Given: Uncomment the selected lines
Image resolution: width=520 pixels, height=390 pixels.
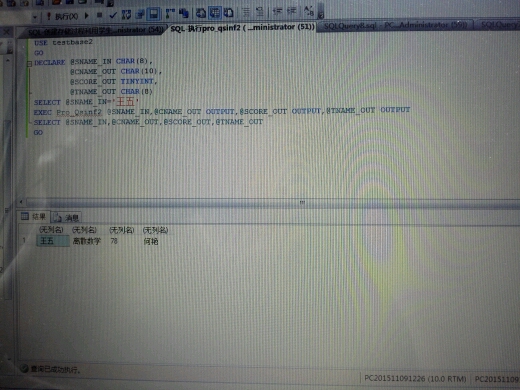Looking at the screenshot, I should [x=260, y=12].
